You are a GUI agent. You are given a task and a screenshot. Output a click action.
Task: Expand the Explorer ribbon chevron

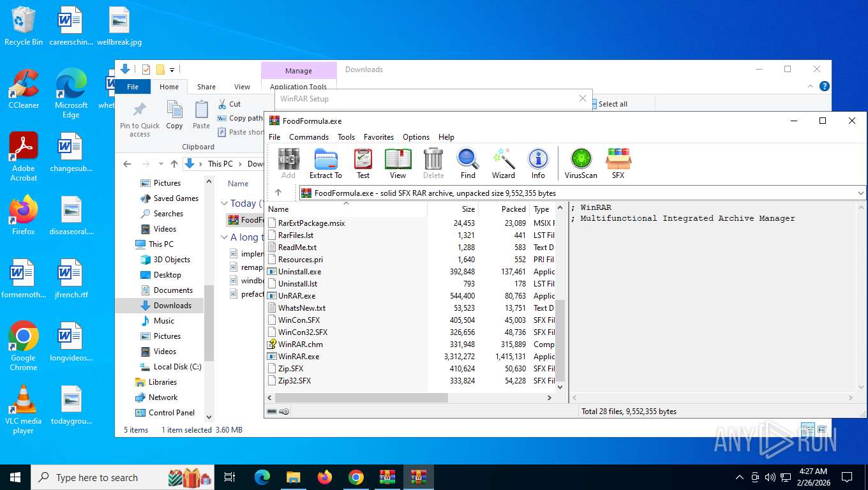point(811,86)
